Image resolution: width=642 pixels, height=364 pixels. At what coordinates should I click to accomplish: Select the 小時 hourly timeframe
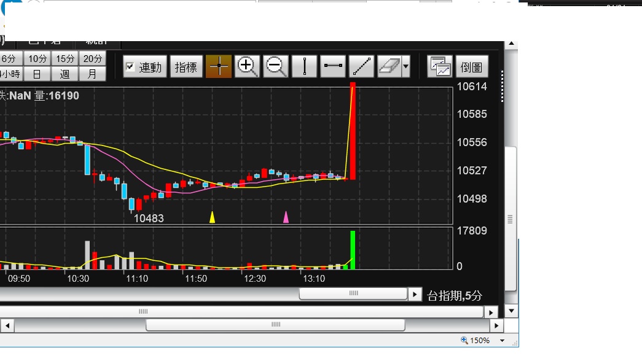tap(10, 74)
